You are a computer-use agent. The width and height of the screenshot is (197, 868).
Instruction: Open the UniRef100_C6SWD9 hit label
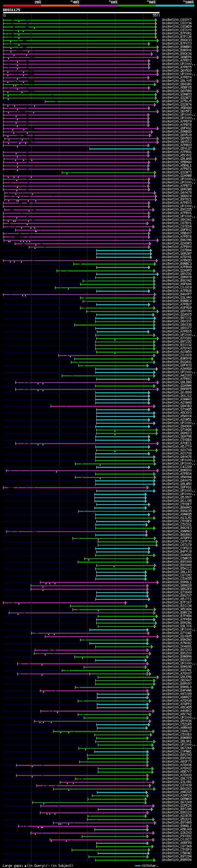176,26
